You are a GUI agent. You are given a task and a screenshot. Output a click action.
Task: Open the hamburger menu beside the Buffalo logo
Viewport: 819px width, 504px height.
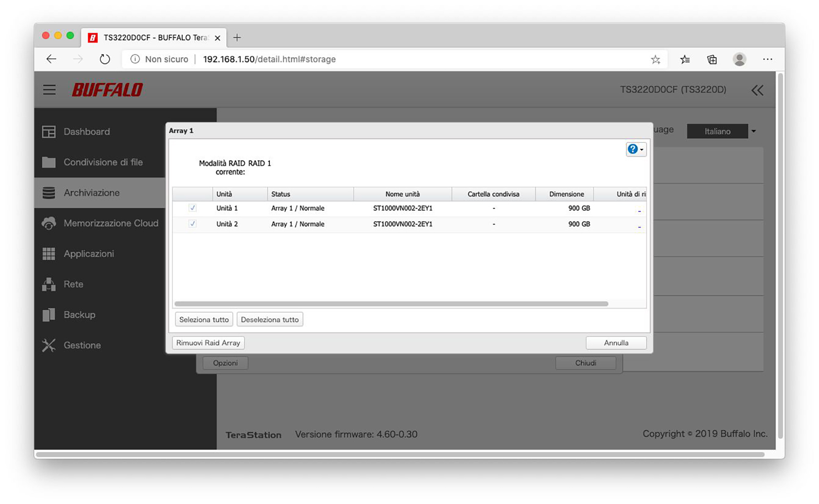[x=49, y=90]
